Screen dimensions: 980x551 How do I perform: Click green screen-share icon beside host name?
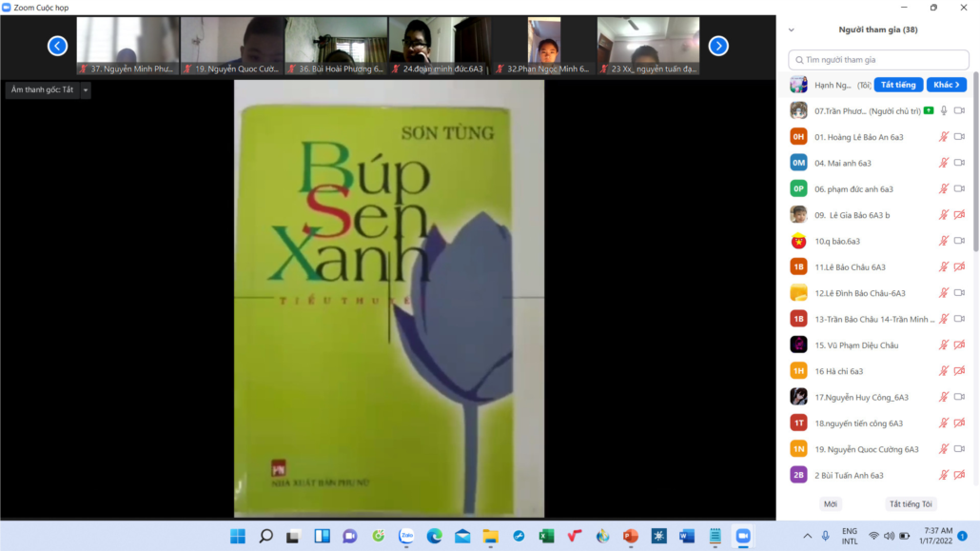(x=929, y=110)
